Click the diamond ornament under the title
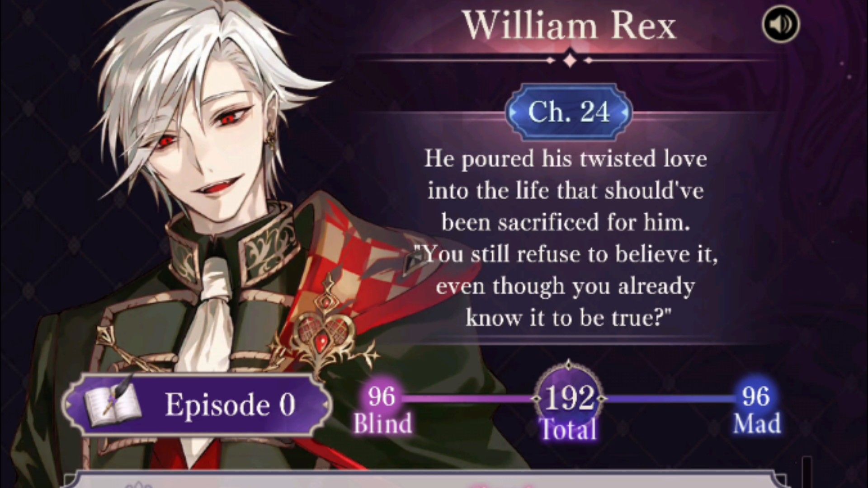868x488 pixels. coord(570,60)
